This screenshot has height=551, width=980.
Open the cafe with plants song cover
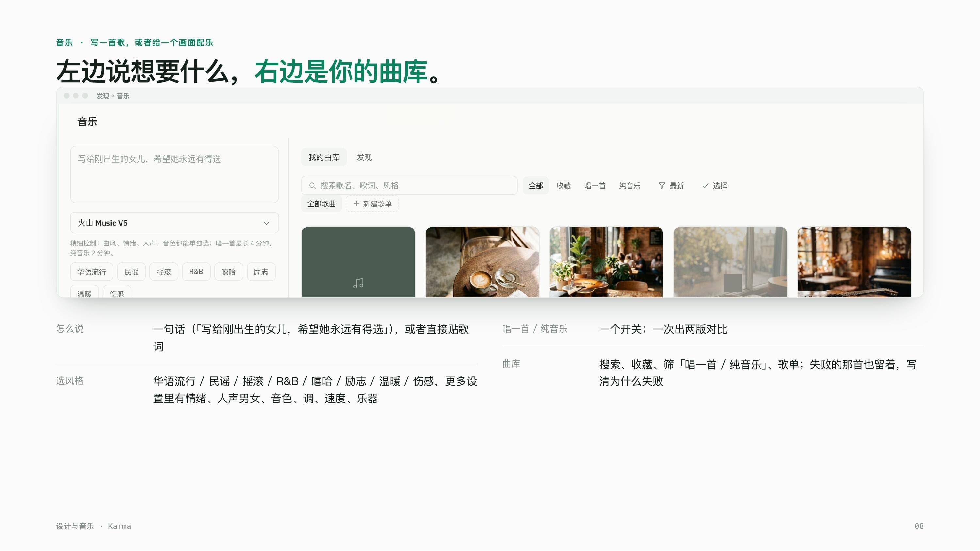point(606,262)
